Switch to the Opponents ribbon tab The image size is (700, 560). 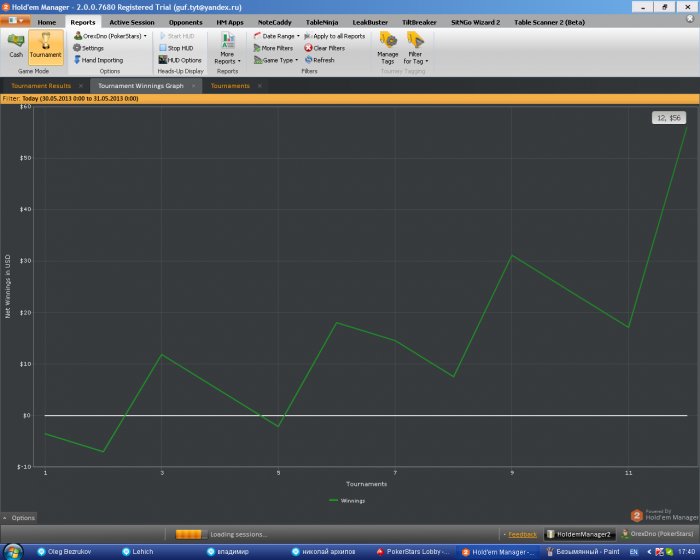185,21
